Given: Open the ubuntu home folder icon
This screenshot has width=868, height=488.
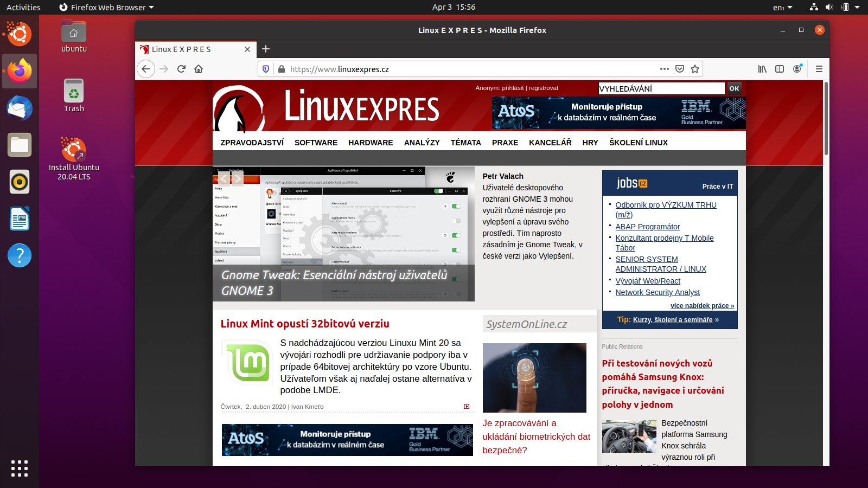Looking at the screenshot, I should point(74,36).
